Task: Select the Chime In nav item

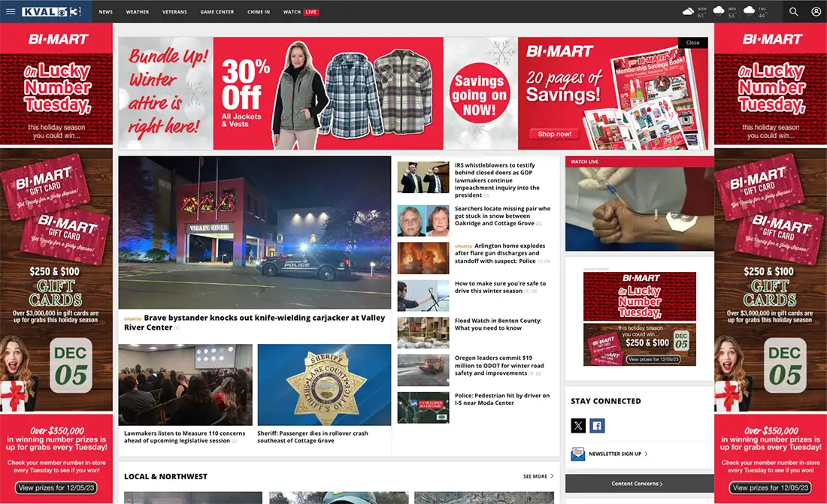Action: (x=259, y=11)
